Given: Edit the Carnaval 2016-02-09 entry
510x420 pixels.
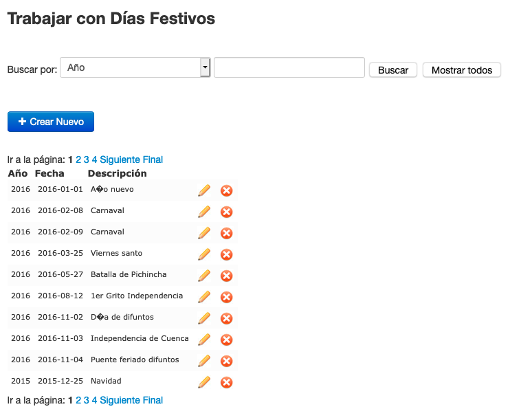Looking at the screenshot, I should click(x=204, y=233).
